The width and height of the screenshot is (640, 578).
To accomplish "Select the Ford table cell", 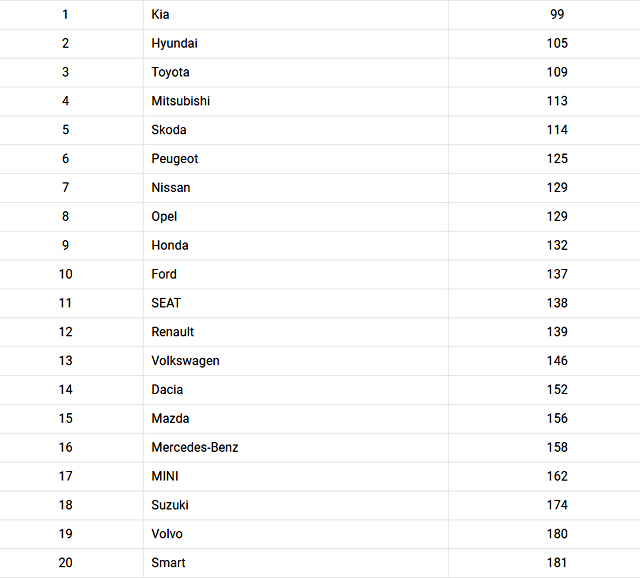I will [164, 274].
